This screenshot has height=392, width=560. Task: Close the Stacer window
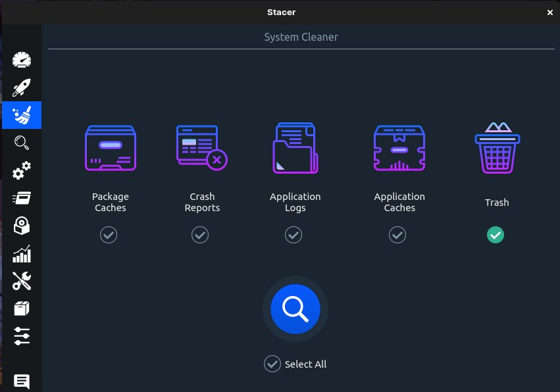coord(550,12)
